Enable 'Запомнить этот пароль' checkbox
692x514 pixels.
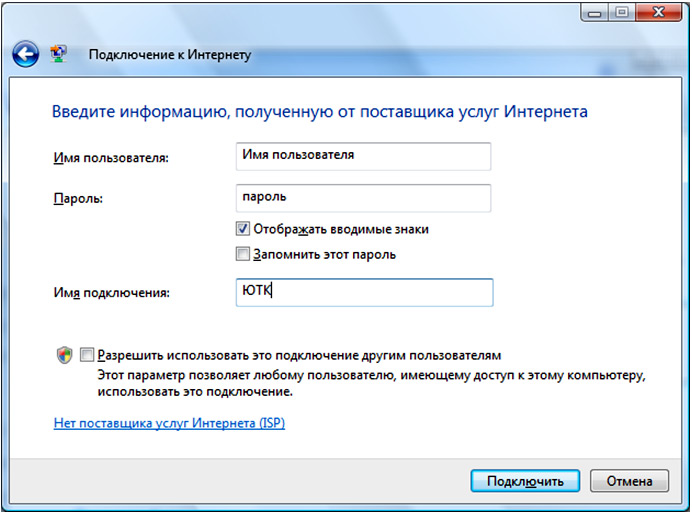pyautogui.click(x=242, y=254)
